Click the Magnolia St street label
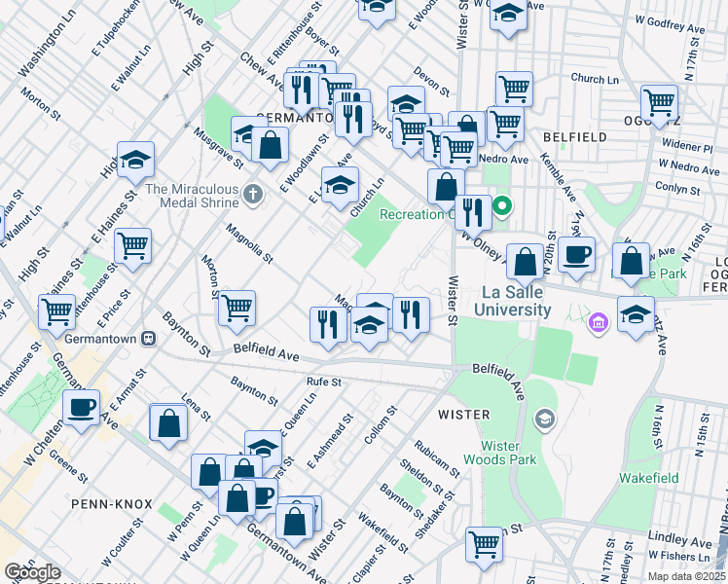Image resolution: width=728 pixels, height=584 pixels. [x=250, y=243]
